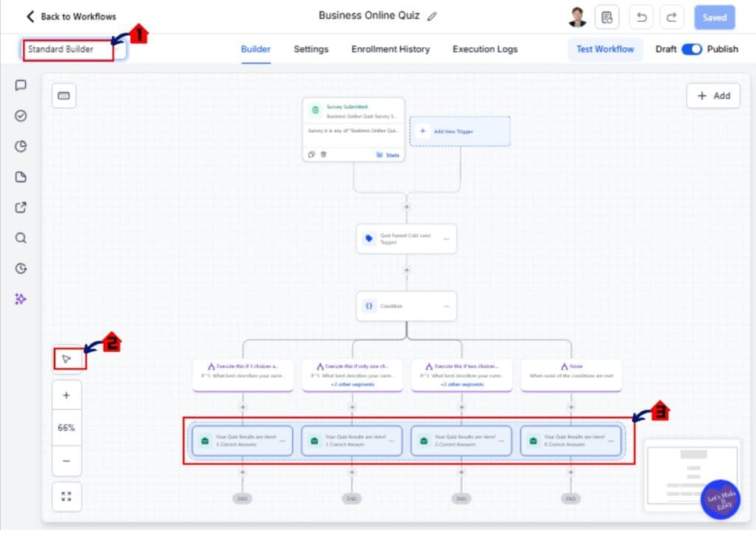This screenshot has width=756, height=535.
Task: Click the search icon in the left sidebar
Action: pyautogui.click(x=20, y=238)
